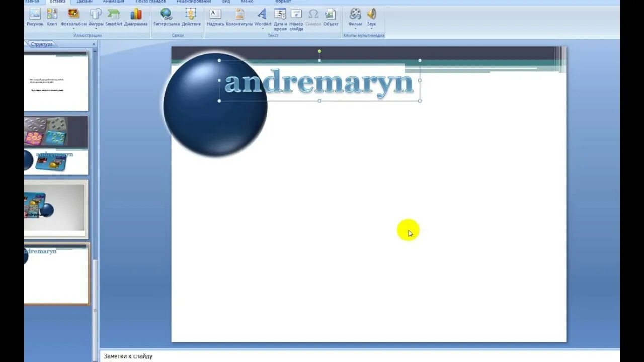Click the green rotation handle above the text box
The image size is (644, 362).
coord(319,51)
